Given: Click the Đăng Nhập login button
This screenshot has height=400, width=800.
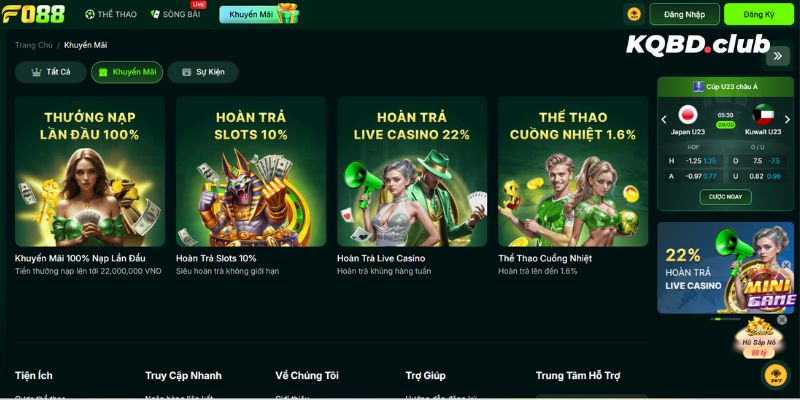Looking at the screenshot, I should pos(684,14).
